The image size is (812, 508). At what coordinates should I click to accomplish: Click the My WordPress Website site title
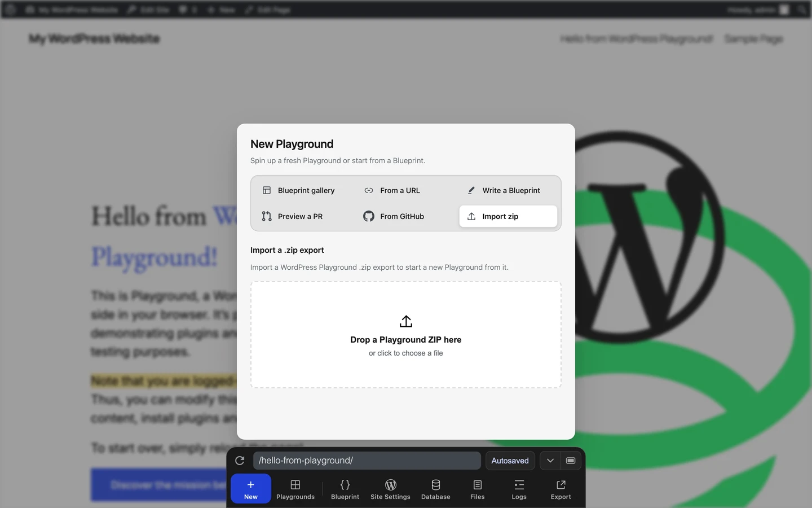[x=94, y=39]
